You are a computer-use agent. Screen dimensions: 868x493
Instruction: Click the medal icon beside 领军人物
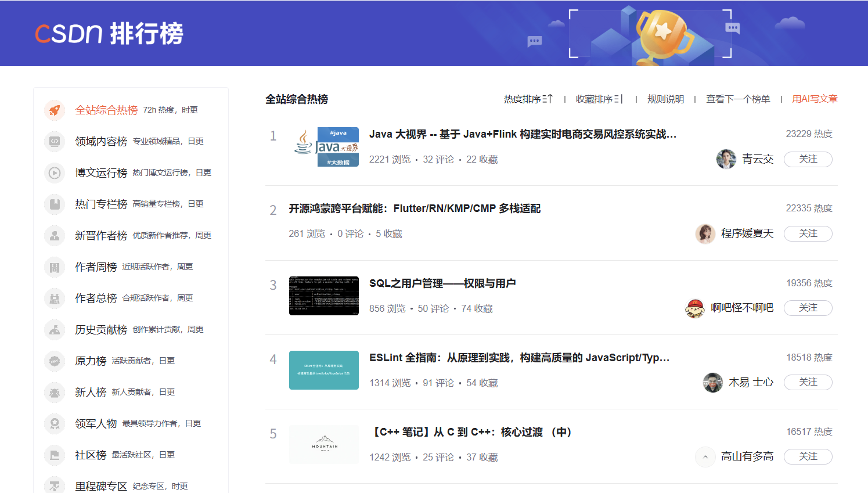tap(55, 423)
